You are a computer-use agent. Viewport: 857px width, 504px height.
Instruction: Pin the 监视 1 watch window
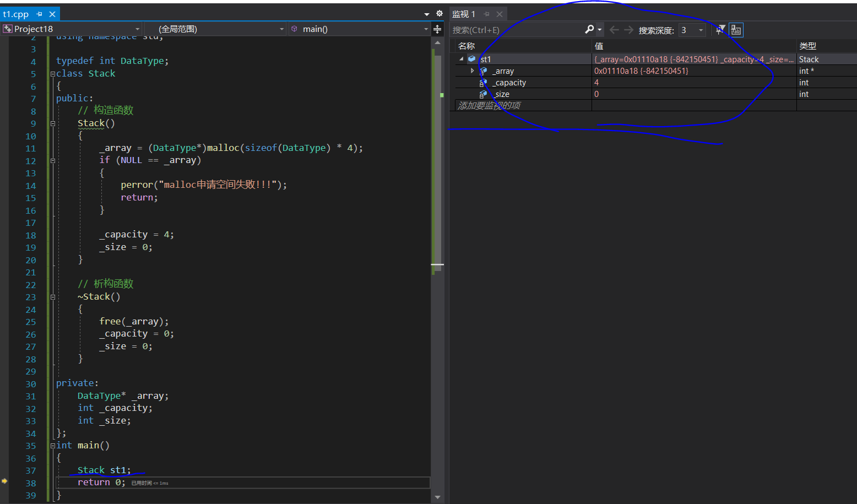486,14
